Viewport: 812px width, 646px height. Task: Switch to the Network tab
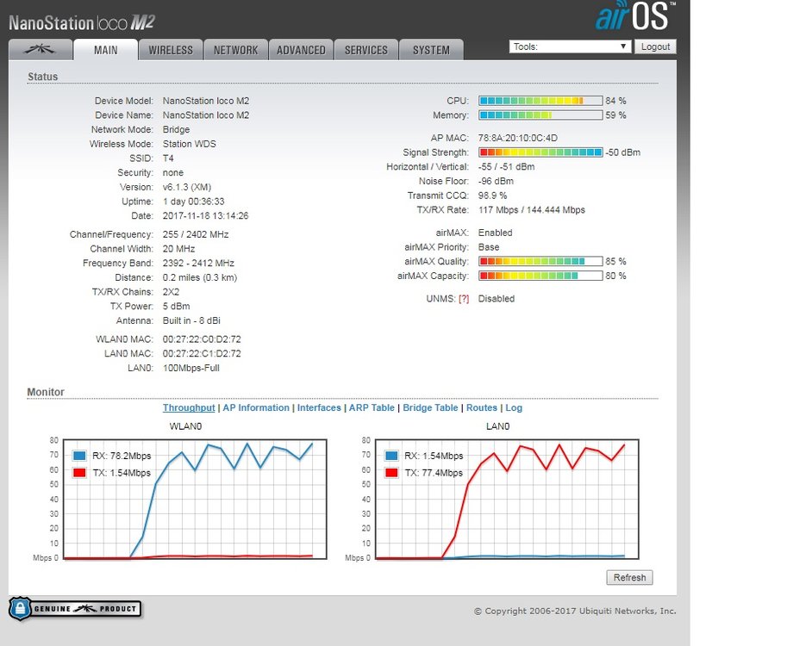[235, 50]
